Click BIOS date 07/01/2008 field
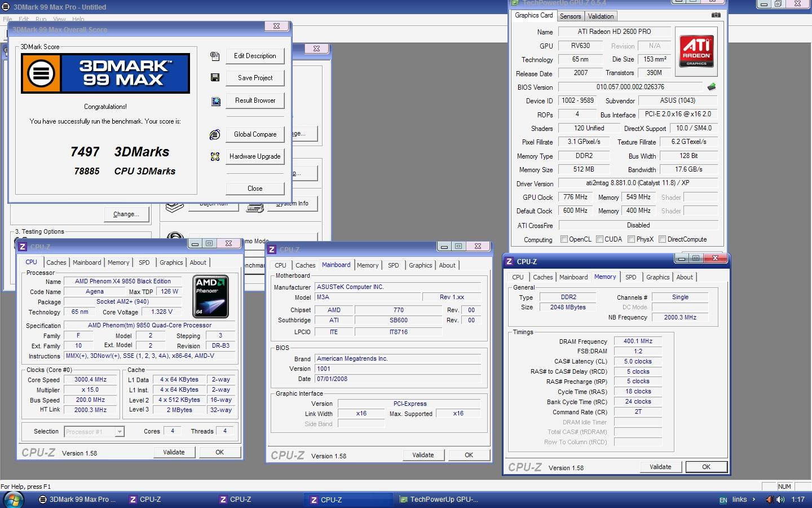This screenshot has width=812, height=508. (x=398, y=379)
